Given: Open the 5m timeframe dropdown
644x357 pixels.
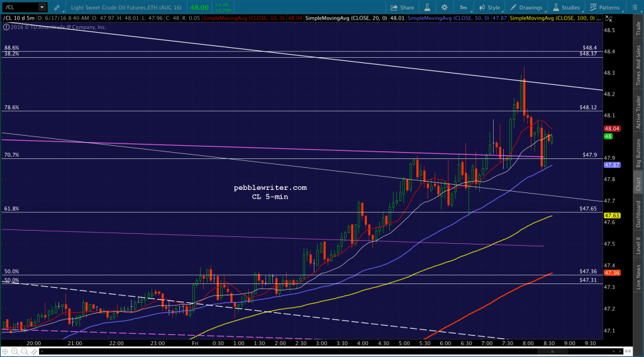Looking at the screenshot, I should coord(464,8).
